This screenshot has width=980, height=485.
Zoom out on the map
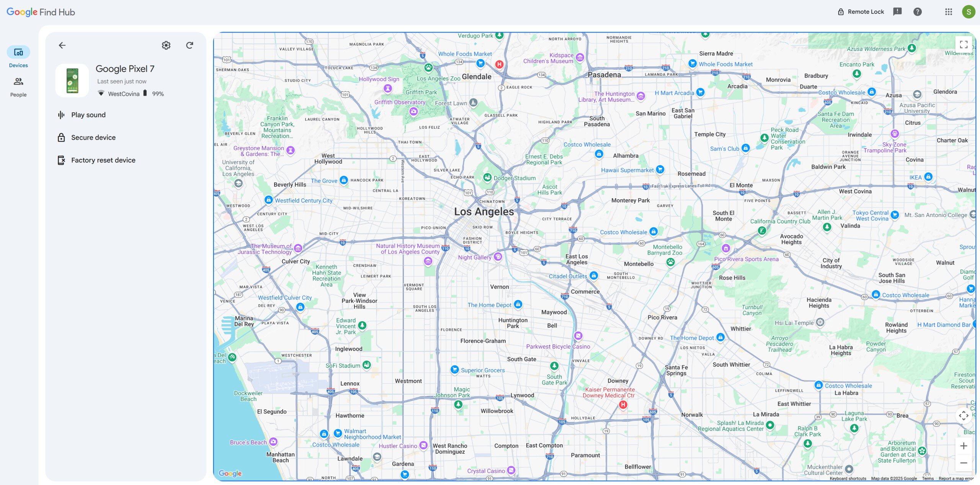coord(964,463)
